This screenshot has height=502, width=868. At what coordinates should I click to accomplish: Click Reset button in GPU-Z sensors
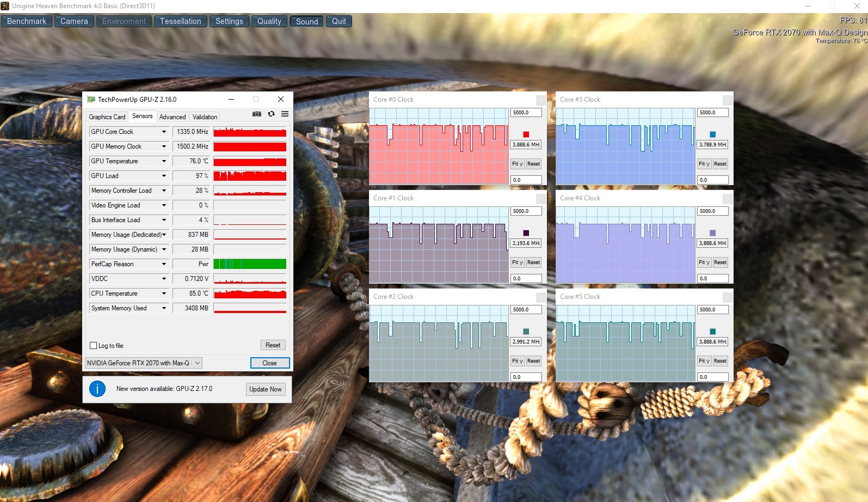coord(273,345)
